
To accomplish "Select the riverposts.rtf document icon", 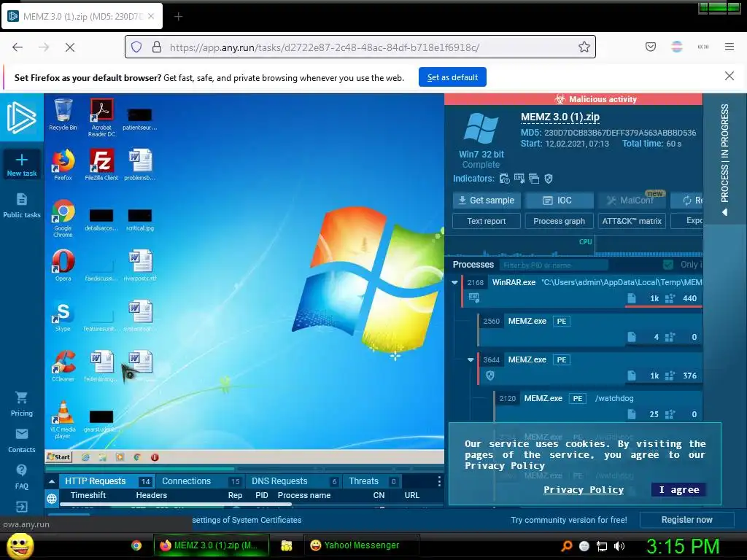I will [140, 265].
